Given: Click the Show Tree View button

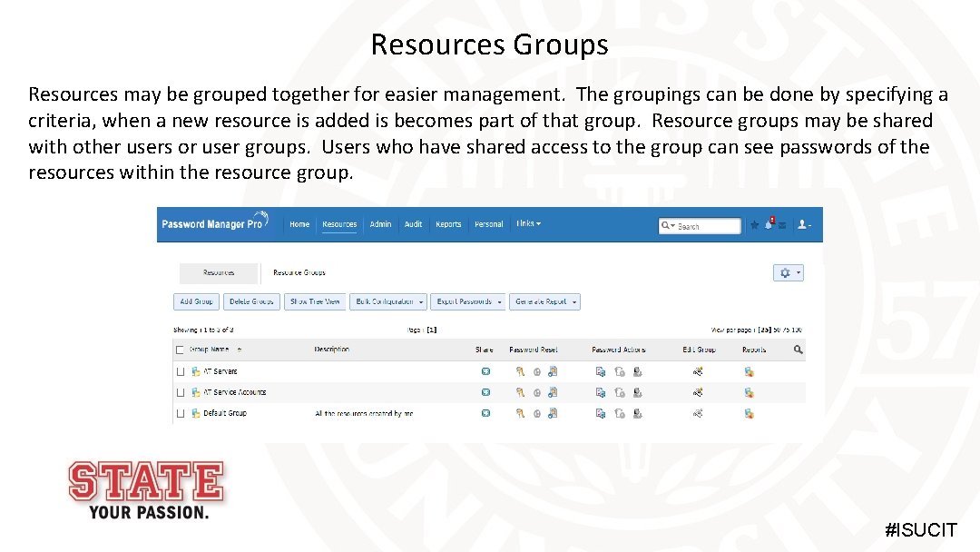Looking at the screenshot, I should (x=315, y=302).
